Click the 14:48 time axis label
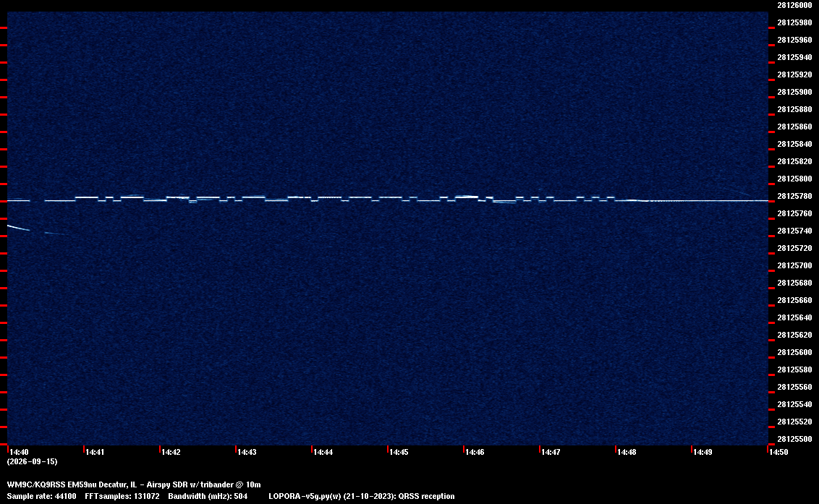 [627, 452]
